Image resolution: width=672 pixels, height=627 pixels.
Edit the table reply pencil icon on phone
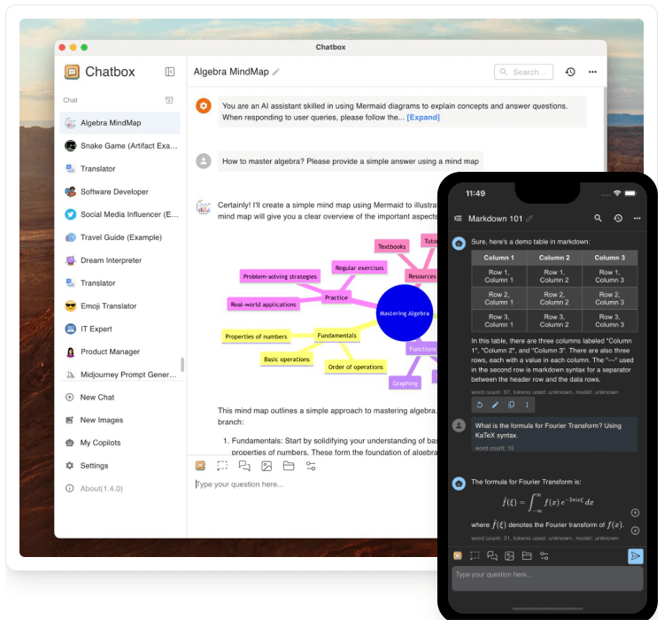tap(496, 405)
